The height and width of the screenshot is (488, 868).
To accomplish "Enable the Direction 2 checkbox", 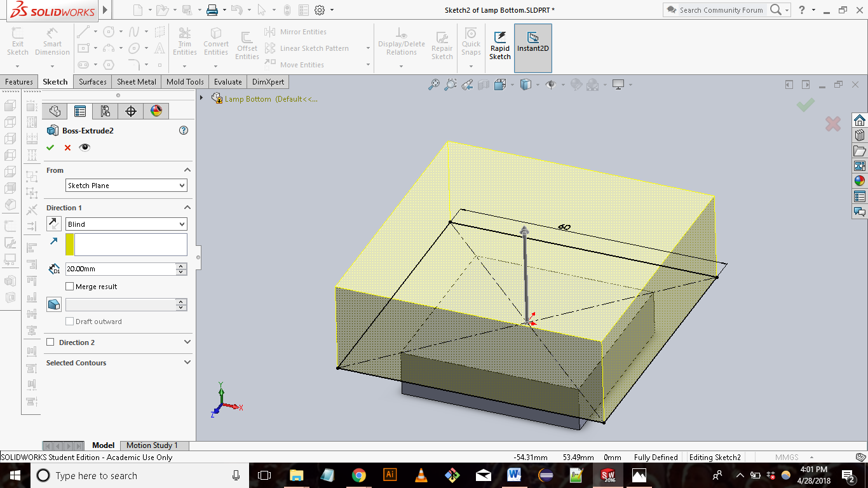I will [x=50, y=342].
